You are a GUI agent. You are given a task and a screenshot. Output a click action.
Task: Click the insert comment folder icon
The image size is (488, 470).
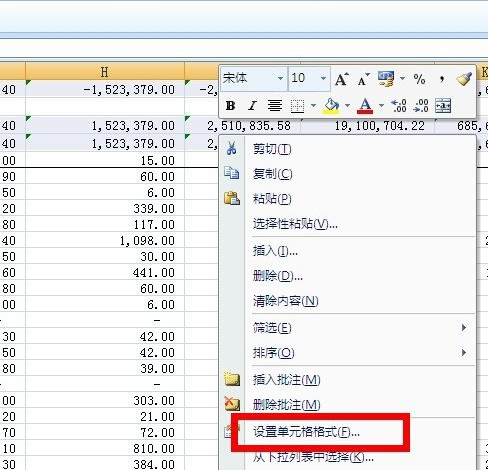[x=232, y=379]
